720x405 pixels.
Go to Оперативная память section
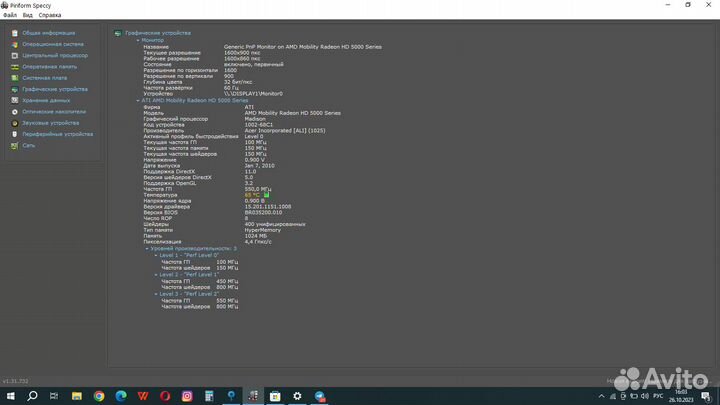point(50,67)
